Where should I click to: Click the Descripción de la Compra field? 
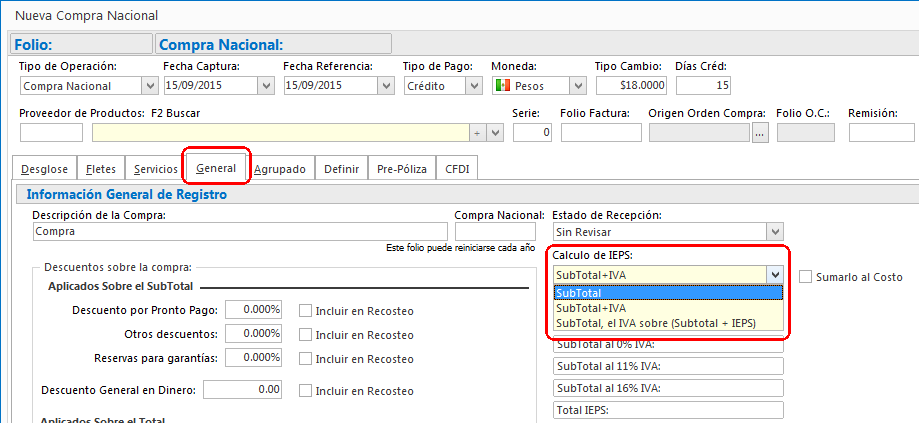point(240,231)
